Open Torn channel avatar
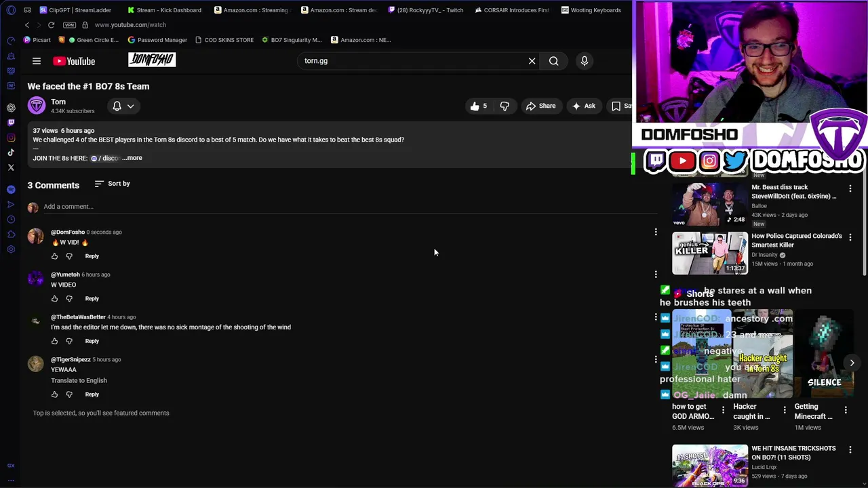The height and width of the screenshot is (488, 868). point(37,106)
